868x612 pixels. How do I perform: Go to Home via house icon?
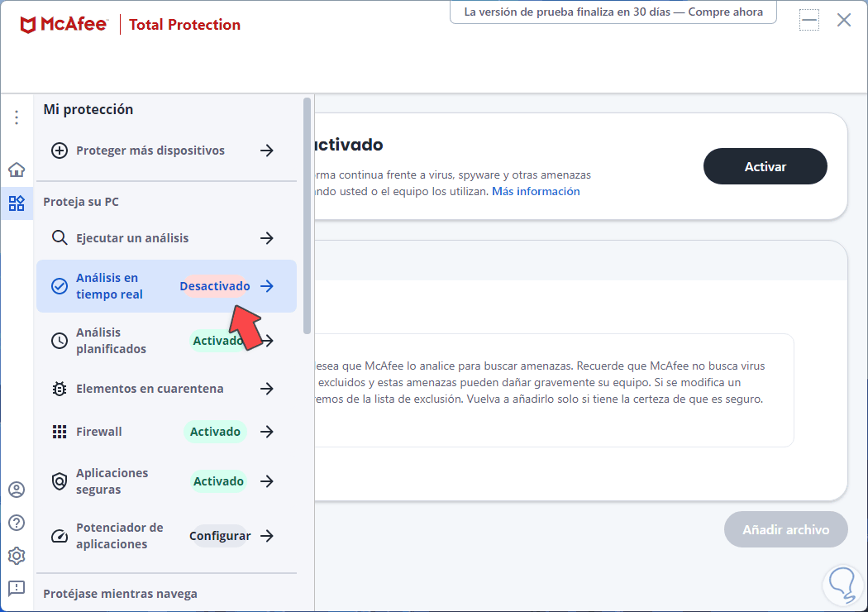click(x=17, y=170)
